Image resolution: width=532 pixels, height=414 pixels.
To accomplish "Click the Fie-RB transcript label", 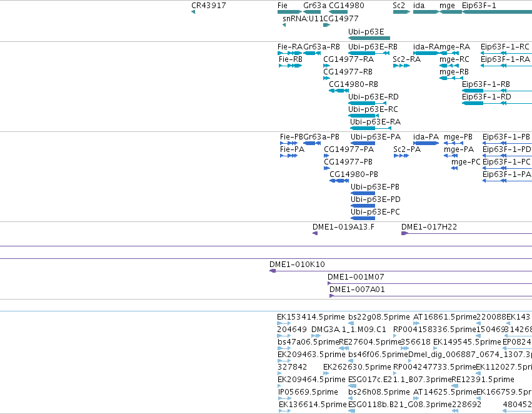I will tap(291, 59).
